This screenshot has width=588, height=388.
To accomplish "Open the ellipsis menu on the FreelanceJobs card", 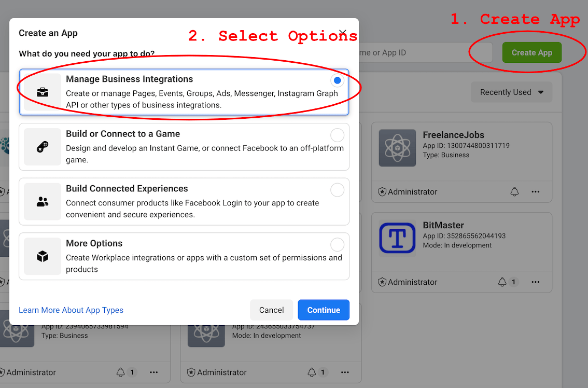I will coord(535,191).
